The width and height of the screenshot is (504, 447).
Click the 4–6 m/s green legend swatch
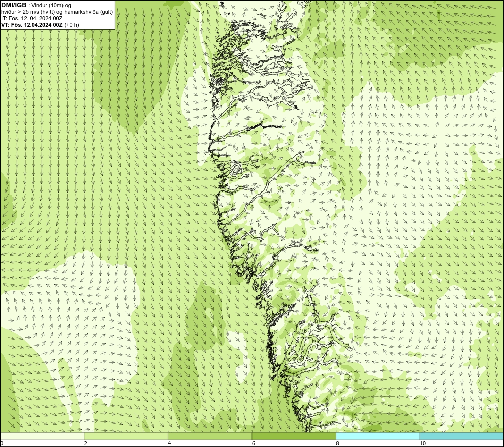click(x=210, y=436)
